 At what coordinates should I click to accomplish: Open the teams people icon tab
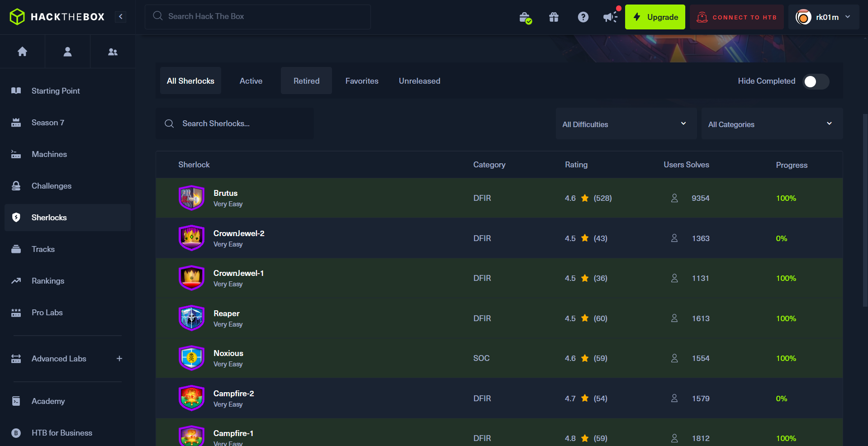[x=113, y=52]
